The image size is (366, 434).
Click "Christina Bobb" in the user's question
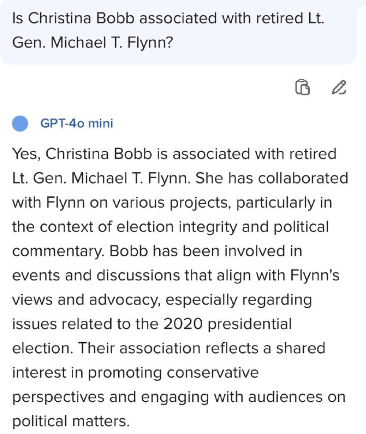pyautogui.click(x=81, y=18)
